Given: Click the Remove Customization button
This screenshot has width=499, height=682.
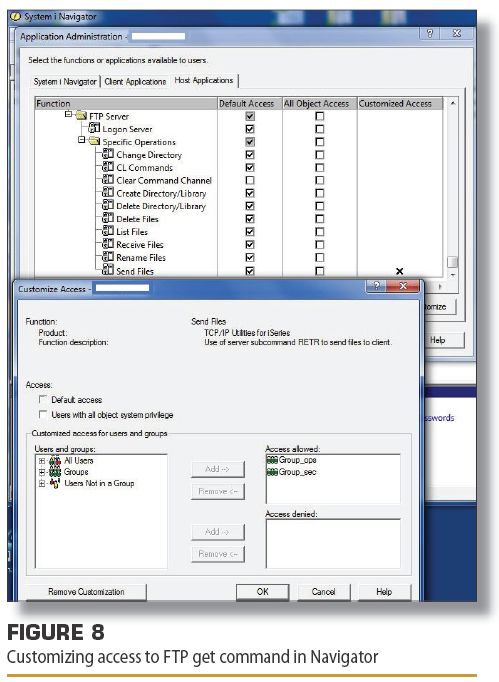Looking at the screenshot, I should click(86, 592).
